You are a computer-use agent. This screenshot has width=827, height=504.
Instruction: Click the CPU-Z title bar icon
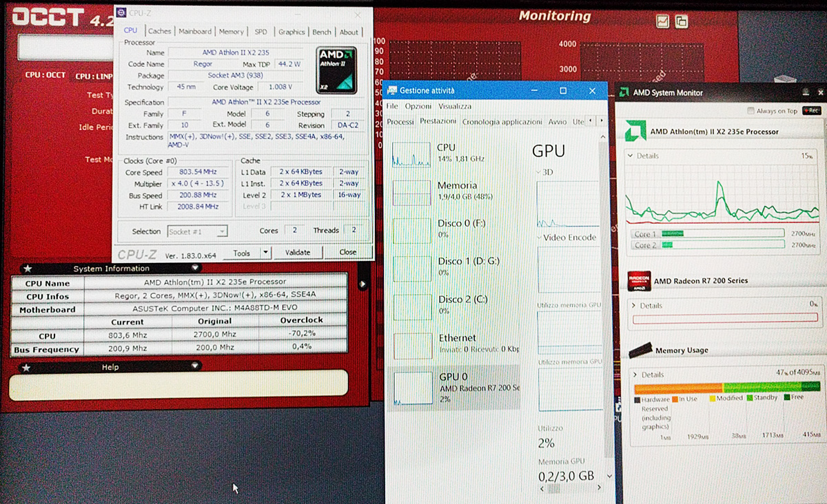121,12
